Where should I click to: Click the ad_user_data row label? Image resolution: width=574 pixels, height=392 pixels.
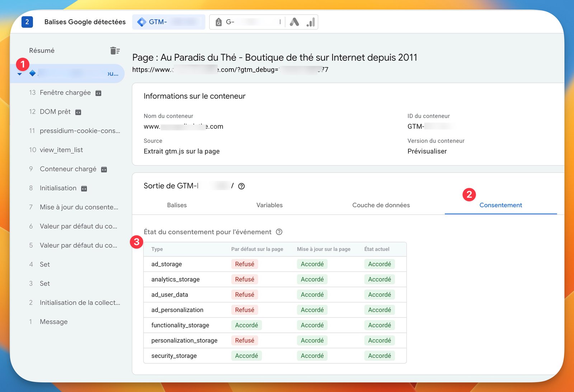click(x=170, y=294)
